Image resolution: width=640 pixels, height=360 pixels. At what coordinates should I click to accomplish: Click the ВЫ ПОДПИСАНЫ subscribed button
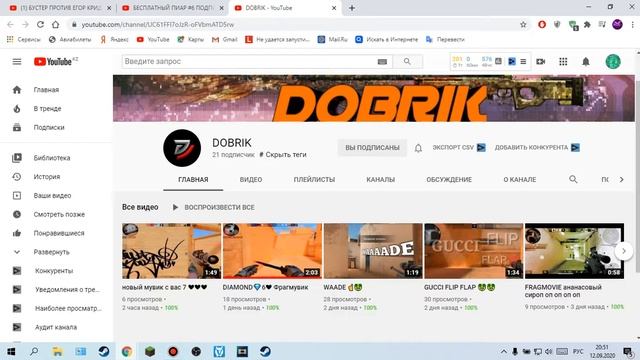[372, 148]
